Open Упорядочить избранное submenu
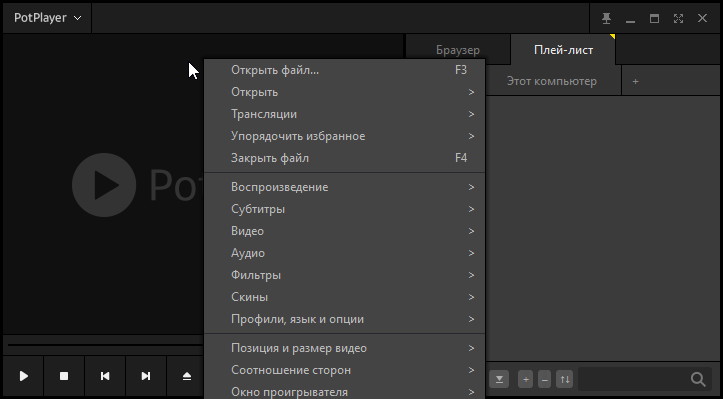The height and width of the screenshot is (399, 723). pos(344,136)
